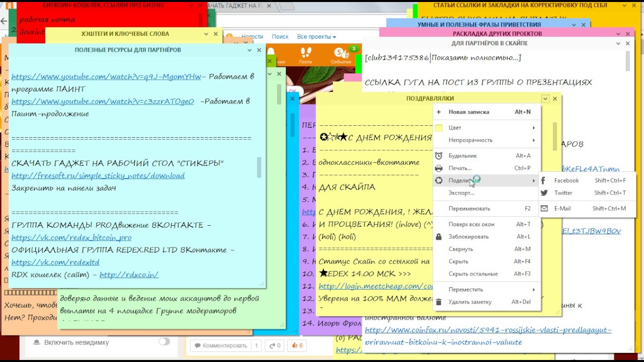Open menu arrow of УМНЫЕ И ПОЛЕЗНЫЕ ФРАЗЫ note
Viewport: 644px width, 362px height.
(575, 25)
